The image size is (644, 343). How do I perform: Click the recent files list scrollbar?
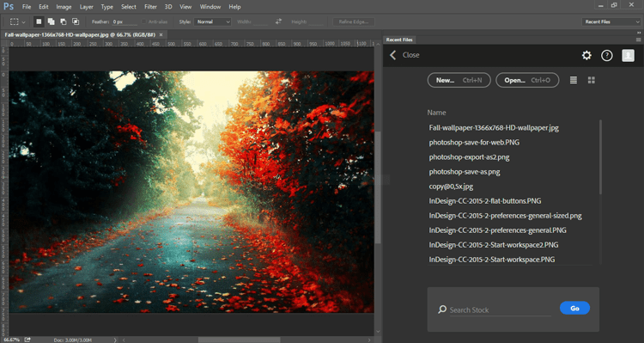(x=601, y=156)
